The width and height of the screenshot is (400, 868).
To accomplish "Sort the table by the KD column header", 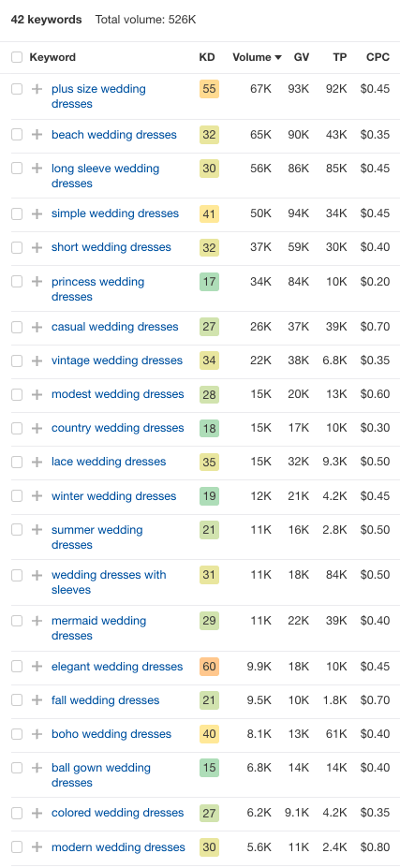I will [207, 57].
